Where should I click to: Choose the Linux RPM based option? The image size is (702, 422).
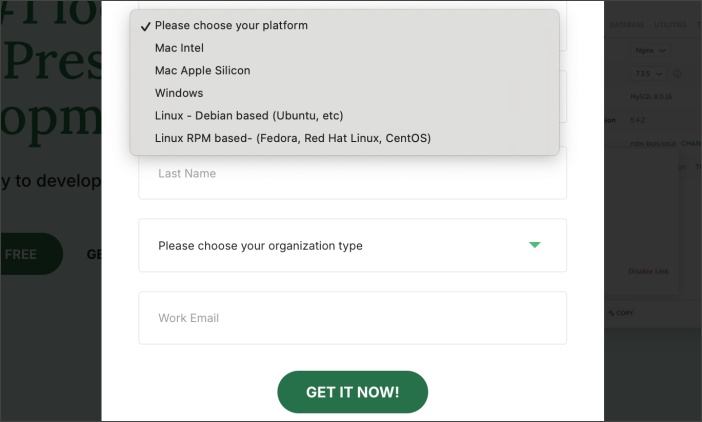292,138
